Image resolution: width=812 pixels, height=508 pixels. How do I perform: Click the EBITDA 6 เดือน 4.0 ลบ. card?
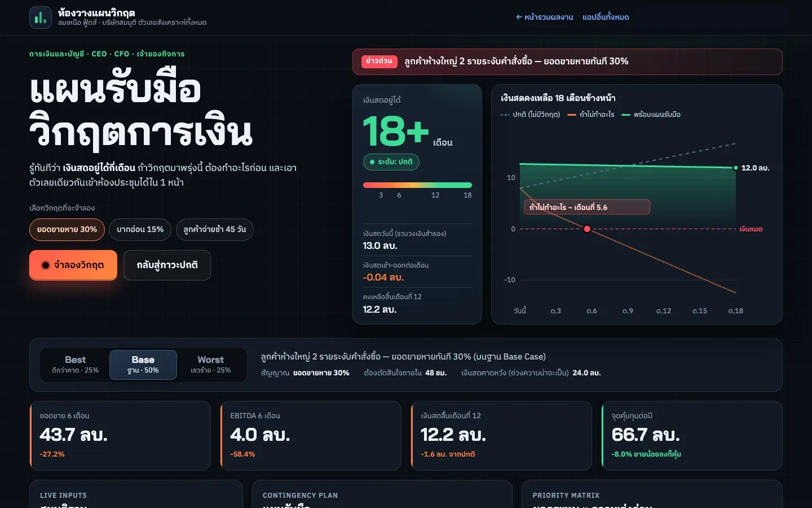(311, 436)
